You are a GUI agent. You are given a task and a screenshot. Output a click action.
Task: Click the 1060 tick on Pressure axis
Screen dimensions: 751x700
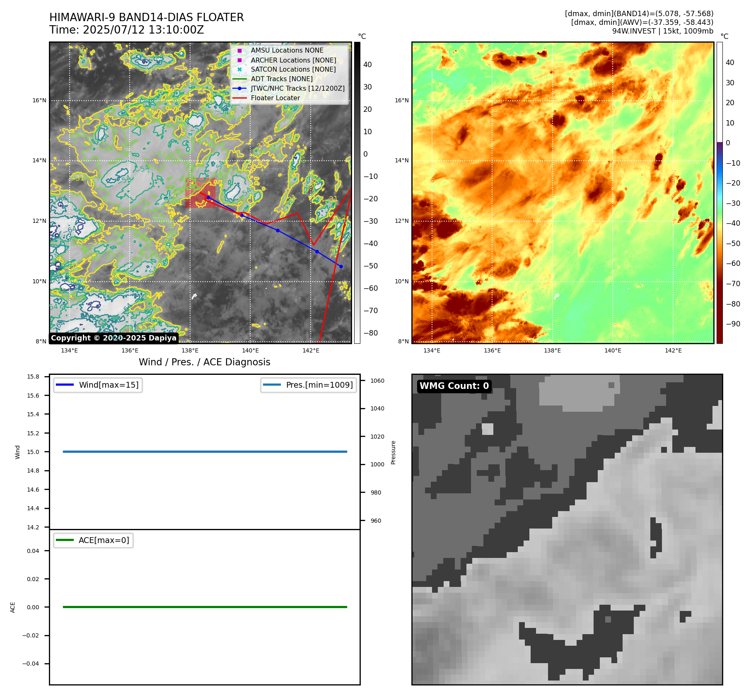click(377, 381)
